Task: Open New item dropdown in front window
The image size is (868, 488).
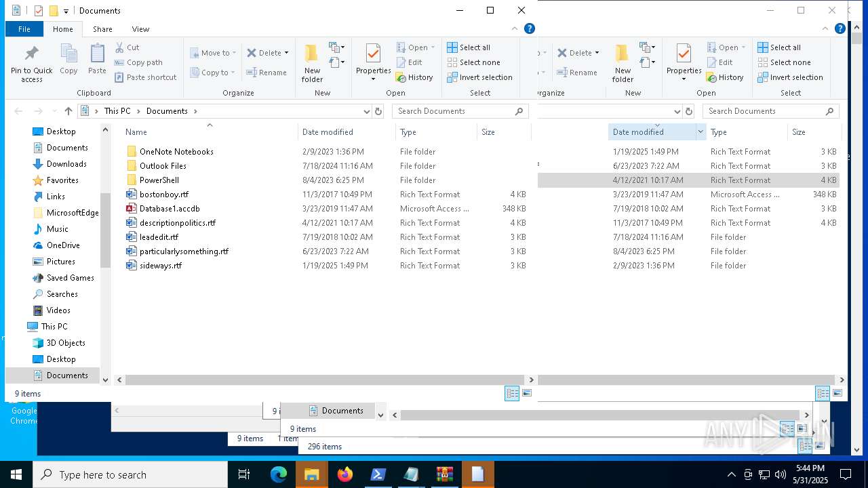Action: [x=336, y=47]
